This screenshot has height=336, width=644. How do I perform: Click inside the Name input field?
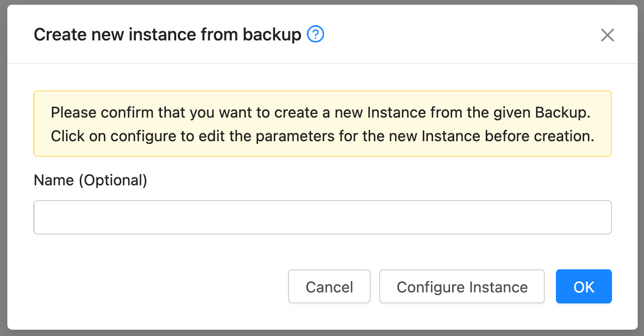pos(323,217)
